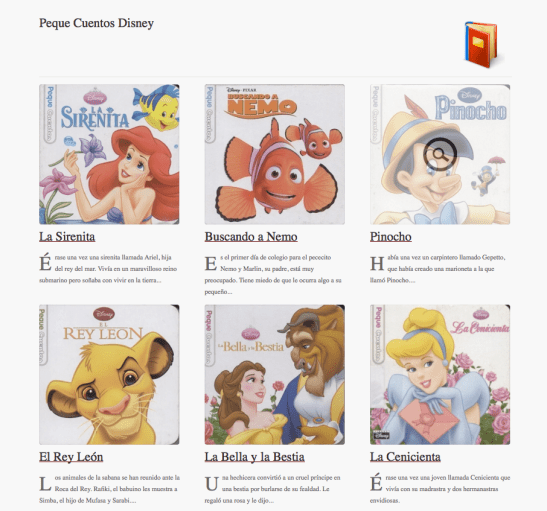Click the magnifier icon over Pinocho cover
The image size is (547, 511).
point(440,154)
